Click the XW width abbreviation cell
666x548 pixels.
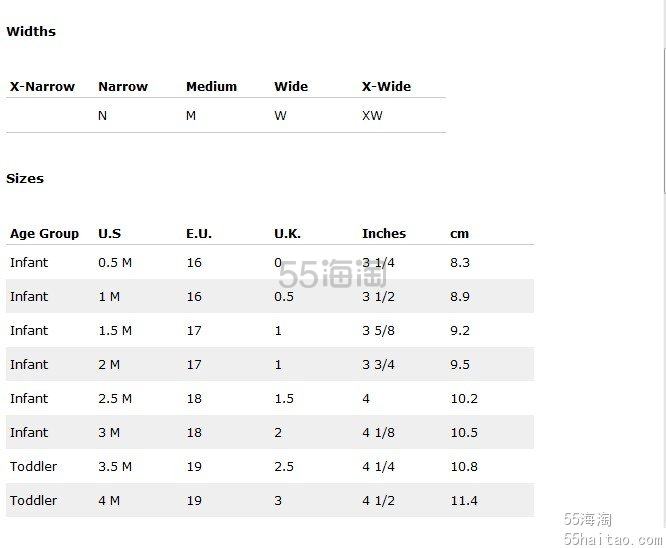point(372,116)
